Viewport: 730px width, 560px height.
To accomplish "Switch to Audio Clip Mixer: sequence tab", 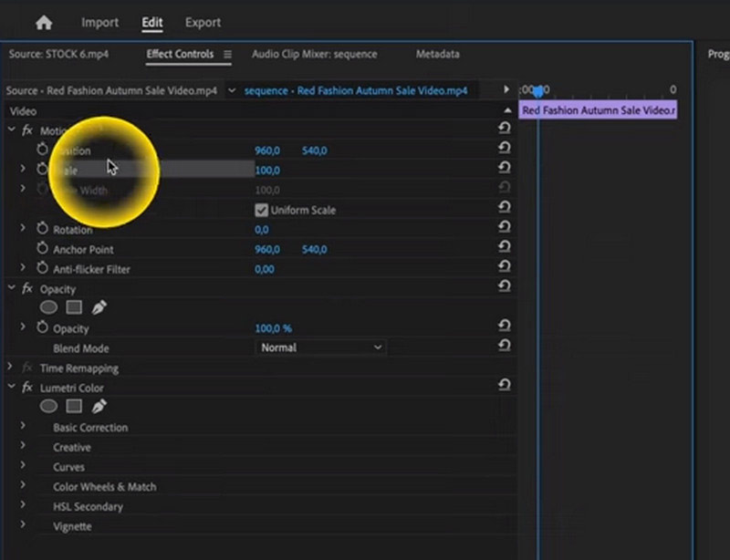I will click(x=314, y=54).
